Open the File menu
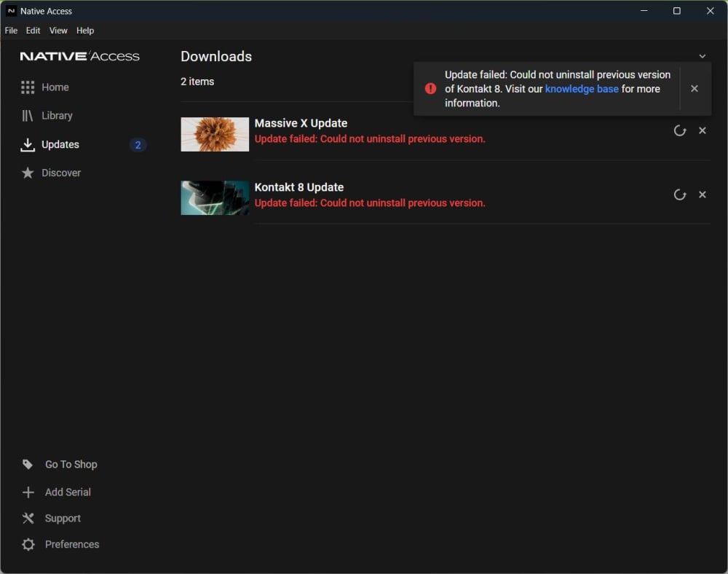728x574 pixels. pyautogui.click(x=11, y=31)
